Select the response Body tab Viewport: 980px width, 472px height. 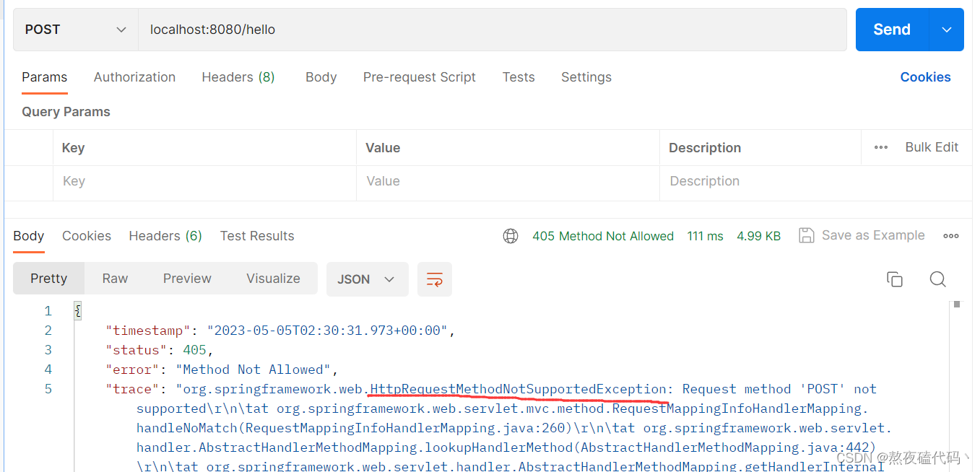click(29, 236)
